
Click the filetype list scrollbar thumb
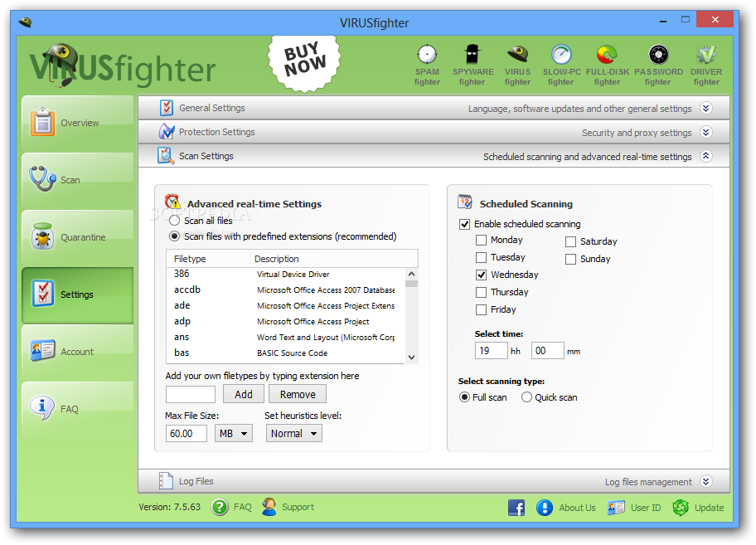pos(411,284)
